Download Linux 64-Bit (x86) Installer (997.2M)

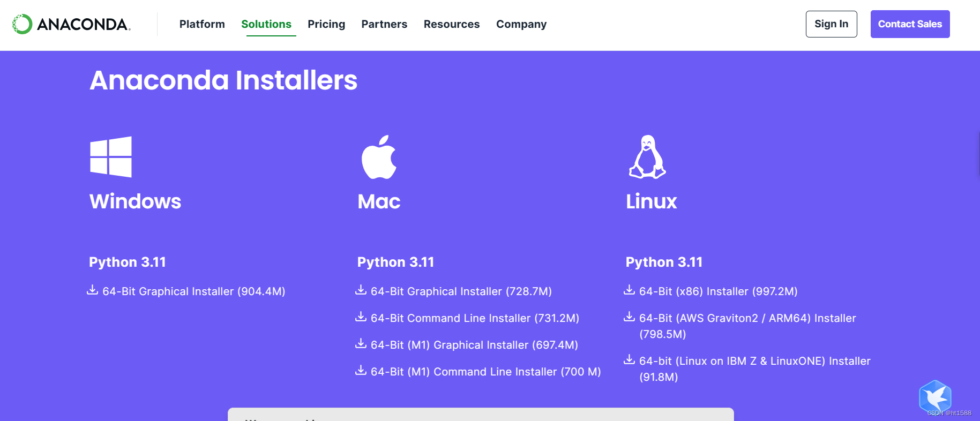[x=719, y=291]
